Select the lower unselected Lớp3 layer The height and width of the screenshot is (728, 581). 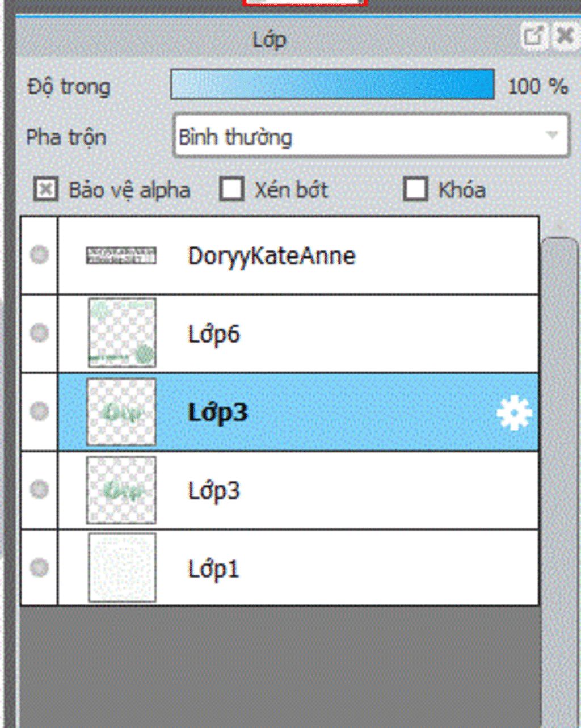pyautogui.click(x=298, y=490)
